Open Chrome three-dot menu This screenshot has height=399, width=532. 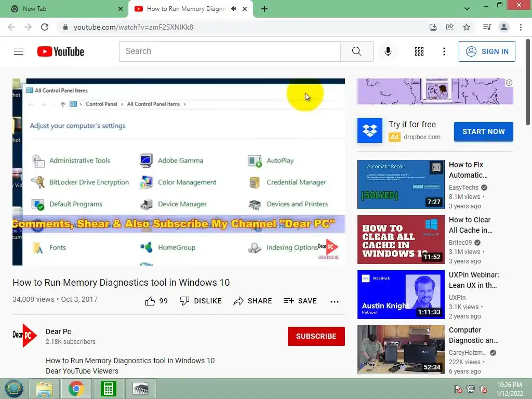[x=521, y=27]
